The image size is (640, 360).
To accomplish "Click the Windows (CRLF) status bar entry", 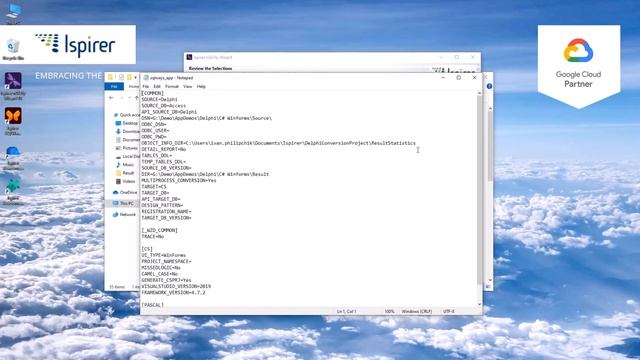I will point(416,311).
